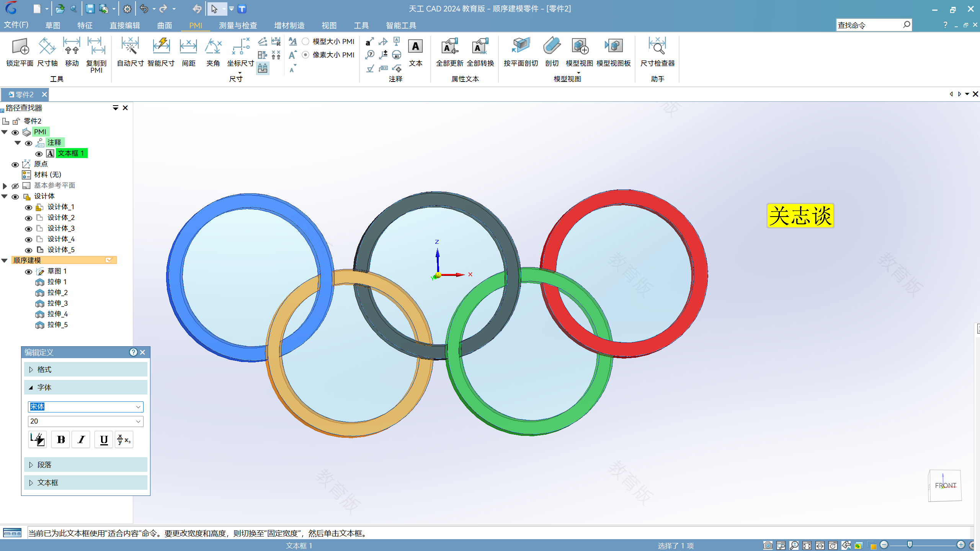Run Update All (全部更新) property text

click(449, 52)
